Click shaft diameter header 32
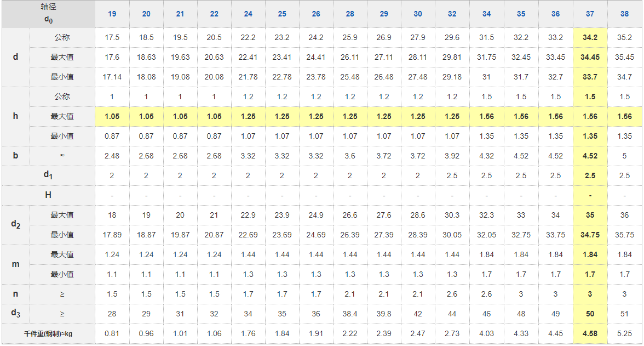Viewport: 644px width, 346px height. point(452,14)
